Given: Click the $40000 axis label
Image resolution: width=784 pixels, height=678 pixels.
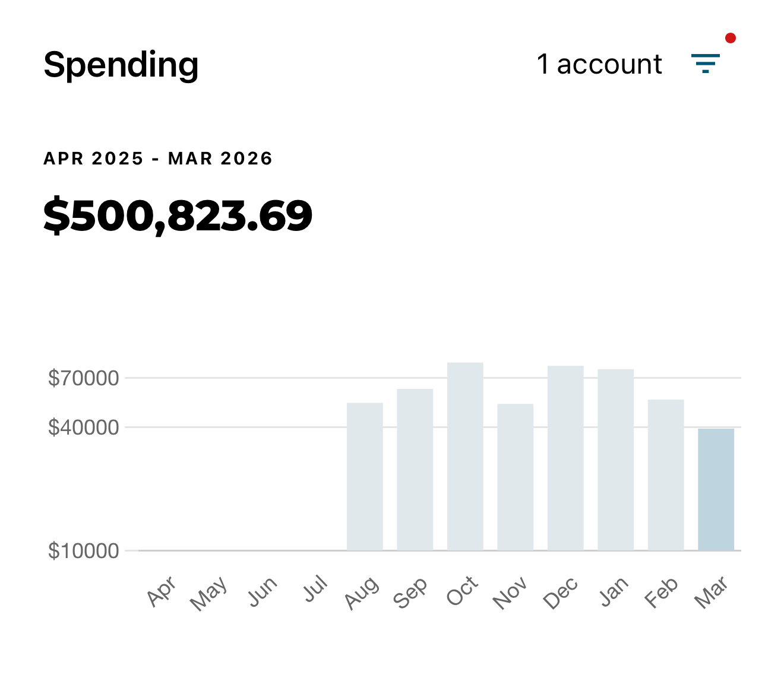Looking at the screenshot, I should coord(84,427).
